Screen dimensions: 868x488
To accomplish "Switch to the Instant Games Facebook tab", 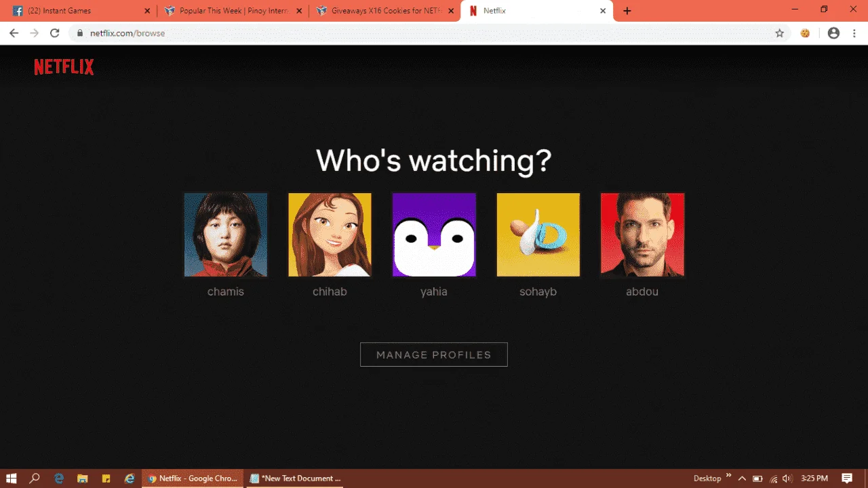I will point(80,11).
